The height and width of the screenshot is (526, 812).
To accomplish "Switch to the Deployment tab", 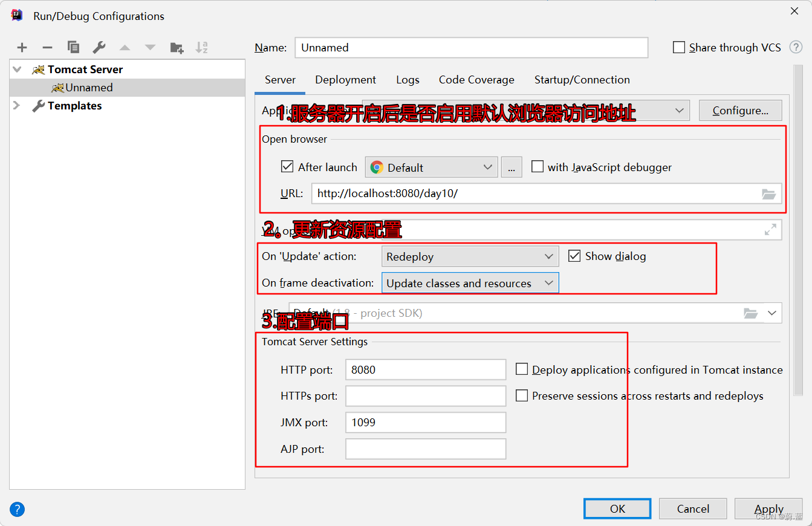I will click(345, 80).
